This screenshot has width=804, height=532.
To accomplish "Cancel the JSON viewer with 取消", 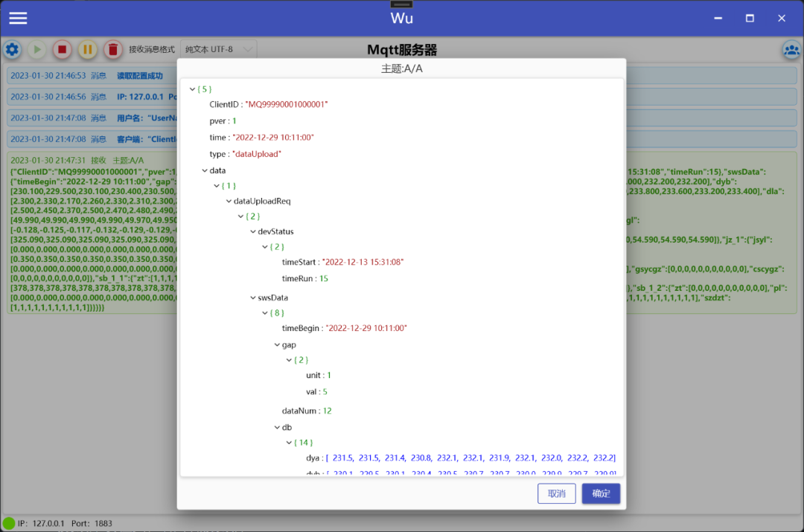I will tap(556, 493).
